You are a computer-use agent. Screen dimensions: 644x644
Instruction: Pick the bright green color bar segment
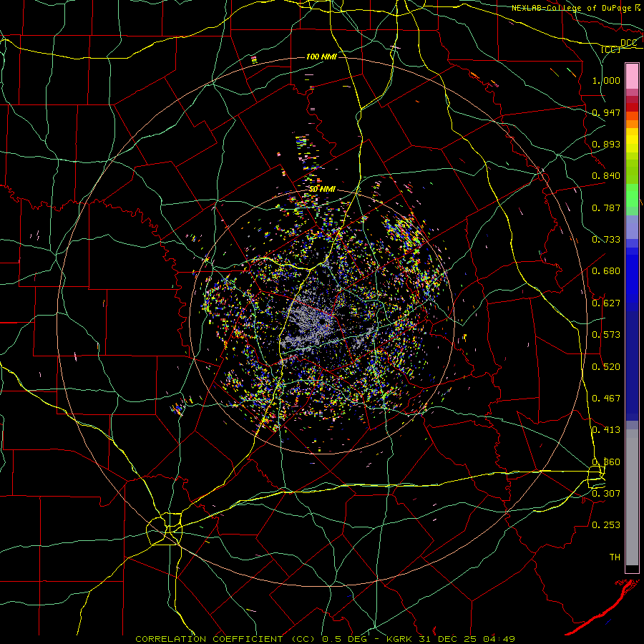pyautogui.click(x=632, y=195)
